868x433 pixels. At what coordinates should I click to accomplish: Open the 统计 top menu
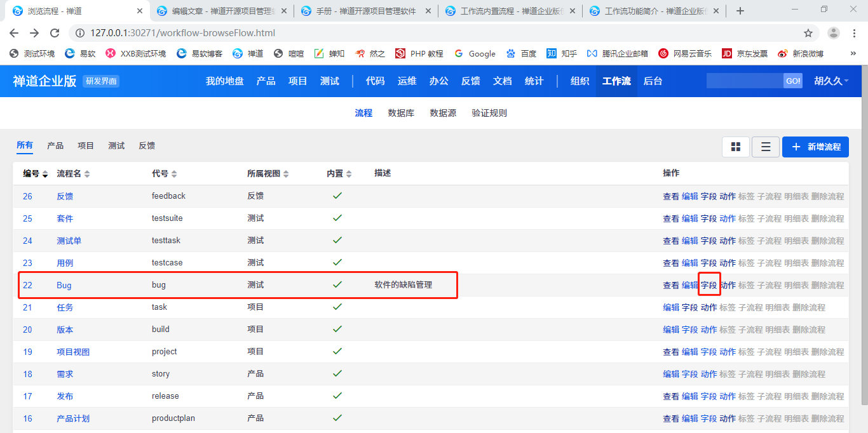[x=534, y=81]
